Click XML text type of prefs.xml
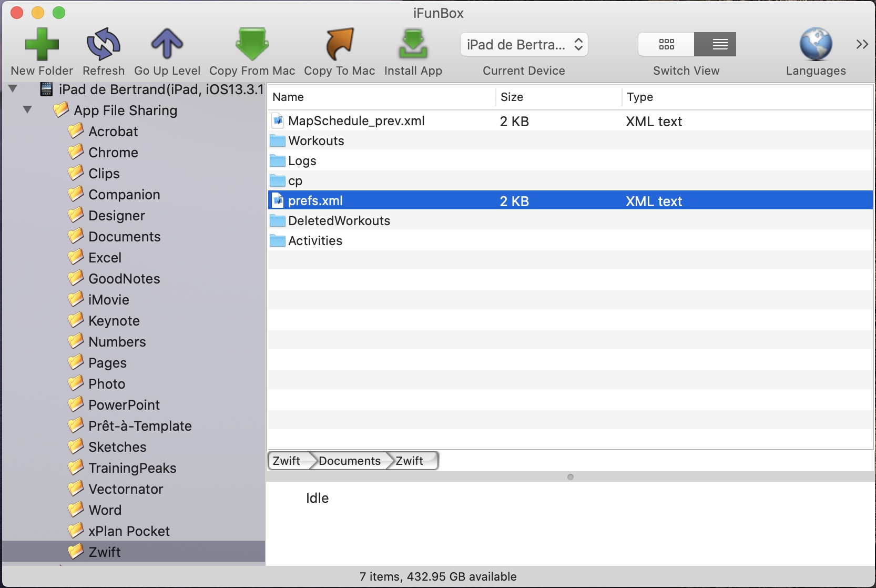 coord(654,201)
